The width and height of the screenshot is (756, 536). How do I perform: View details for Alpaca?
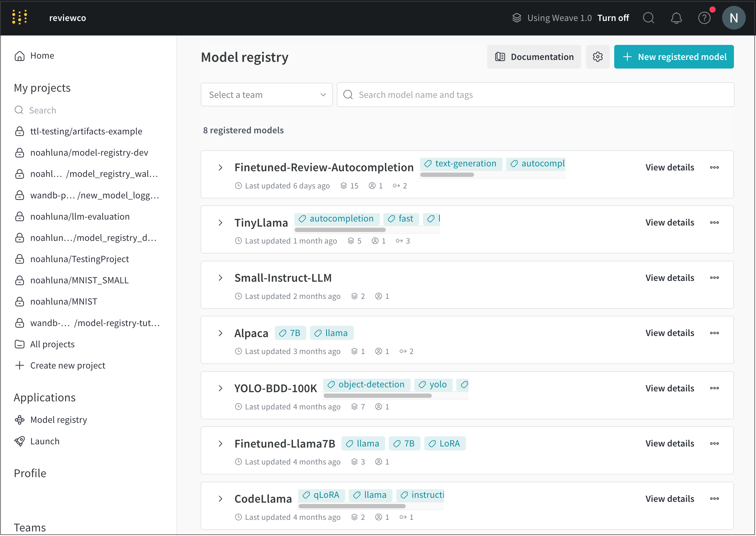point(669,333)
